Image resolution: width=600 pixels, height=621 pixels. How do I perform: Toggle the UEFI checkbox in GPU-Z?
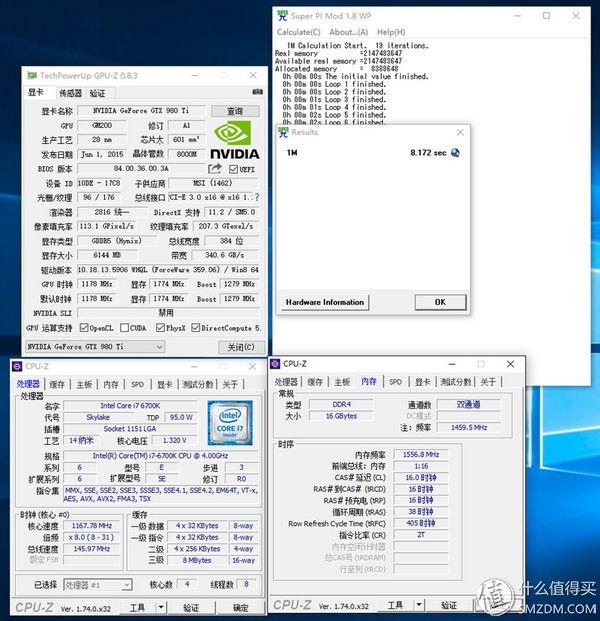(x=233, y=169)
